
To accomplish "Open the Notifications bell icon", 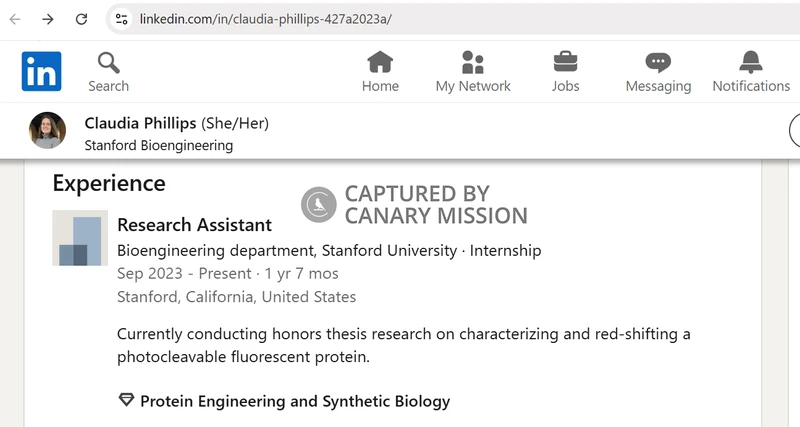I will [751, 62].
